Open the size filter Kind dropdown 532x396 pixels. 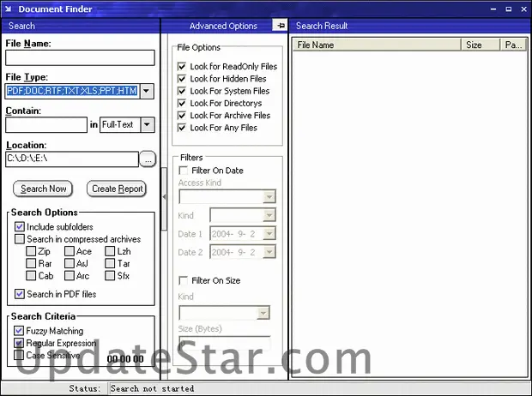pos(263,313)
